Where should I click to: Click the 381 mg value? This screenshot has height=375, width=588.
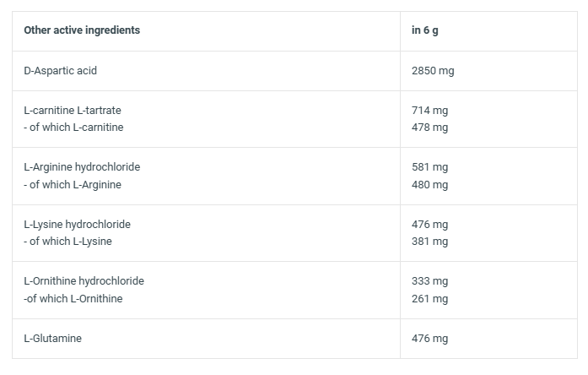point(429,242)
